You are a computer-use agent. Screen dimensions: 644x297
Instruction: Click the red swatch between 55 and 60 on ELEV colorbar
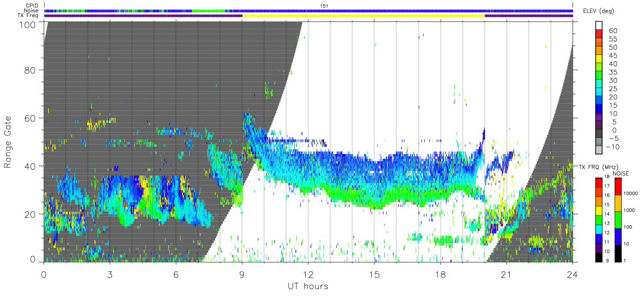[x=599, y=35]
